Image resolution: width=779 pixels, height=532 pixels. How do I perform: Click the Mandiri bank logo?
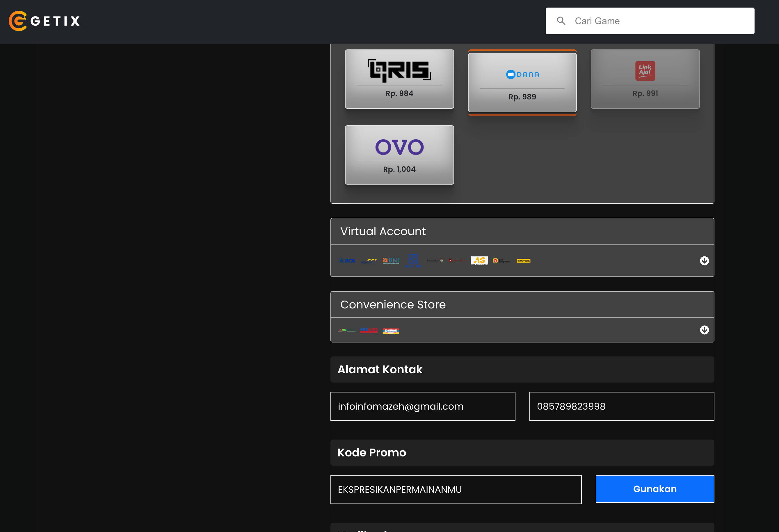point(369,261)
